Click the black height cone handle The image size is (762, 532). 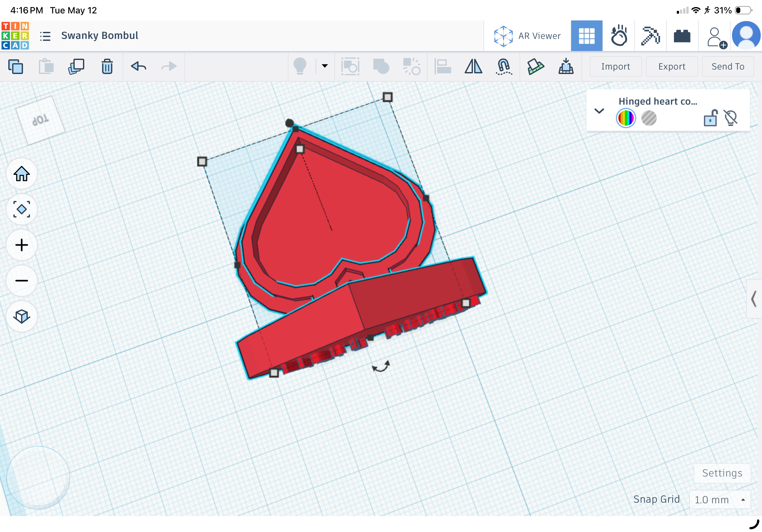tap(289, 123)
